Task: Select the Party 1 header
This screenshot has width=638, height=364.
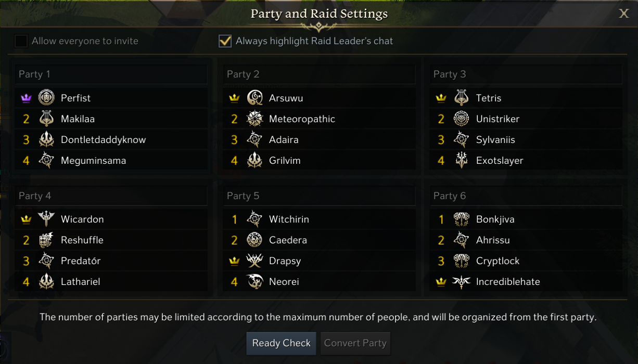Action: [111, 74]
